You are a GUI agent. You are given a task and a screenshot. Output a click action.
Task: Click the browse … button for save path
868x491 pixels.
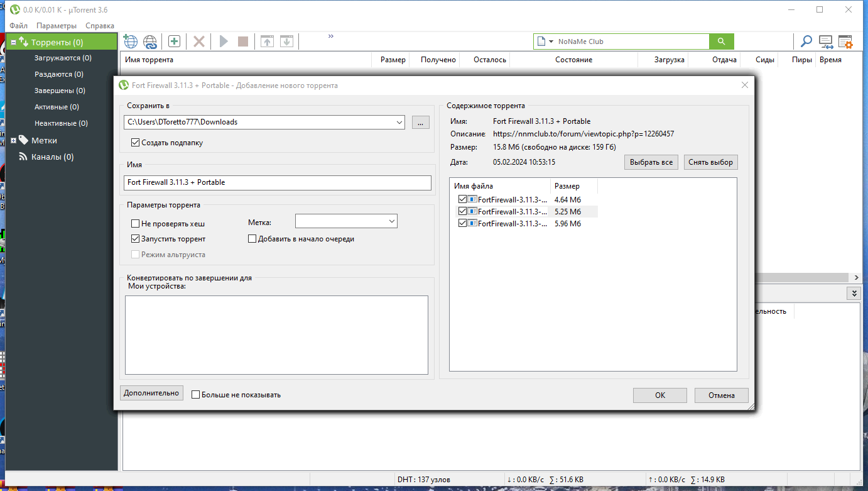click(x=421, y=122)
